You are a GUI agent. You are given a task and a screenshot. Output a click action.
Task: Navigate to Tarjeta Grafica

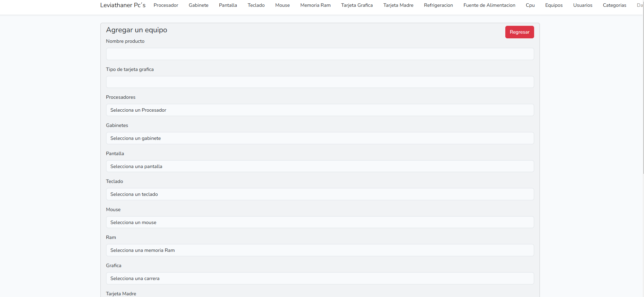(x=357, y=5)
